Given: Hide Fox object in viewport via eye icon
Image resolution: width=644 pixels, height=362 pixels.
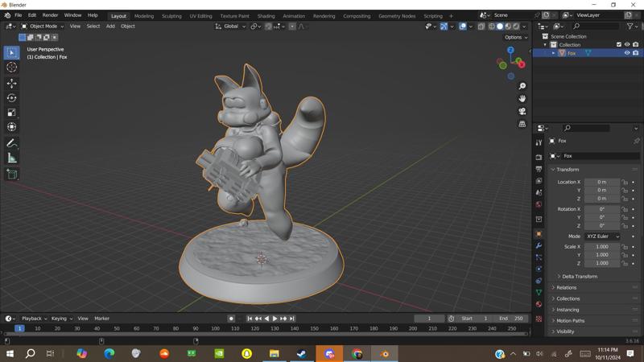Looking at the screenshot, I should (627, 53).
